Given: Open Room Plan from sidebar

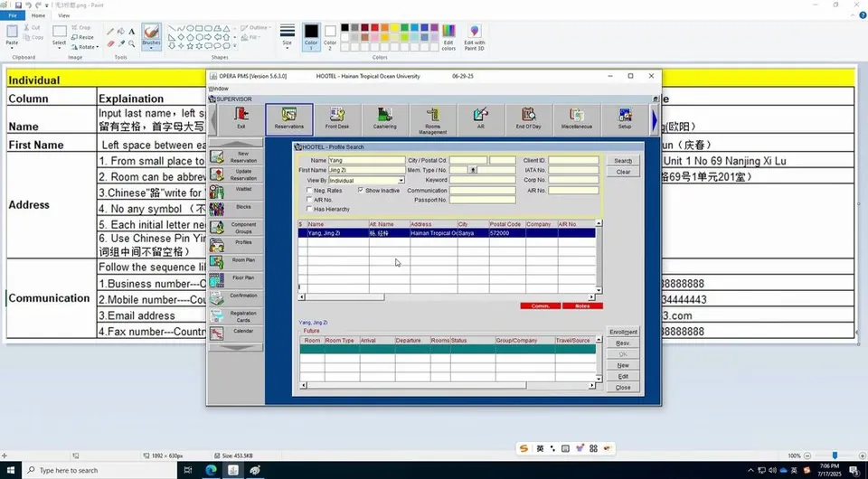Looking at the screenshot, I should 236,263.
